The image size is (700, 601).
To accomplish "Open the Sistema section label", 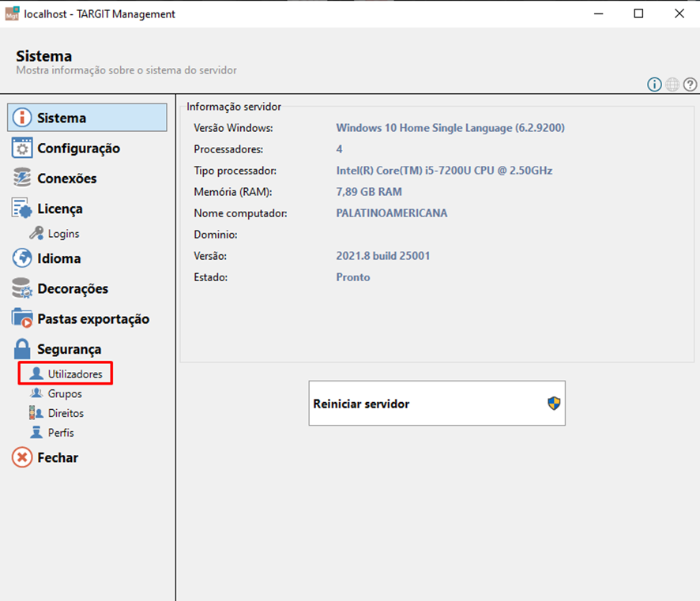I will tap(62, 118).
